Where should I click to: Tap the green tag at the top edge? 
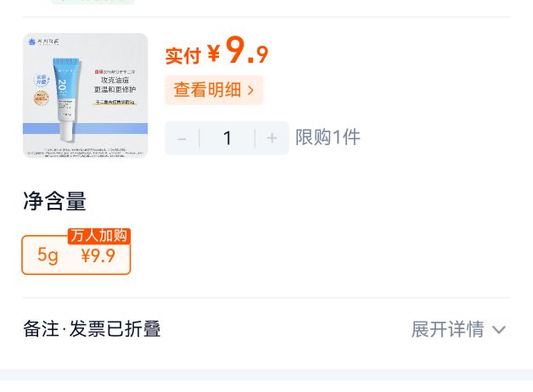click(93, 2)
